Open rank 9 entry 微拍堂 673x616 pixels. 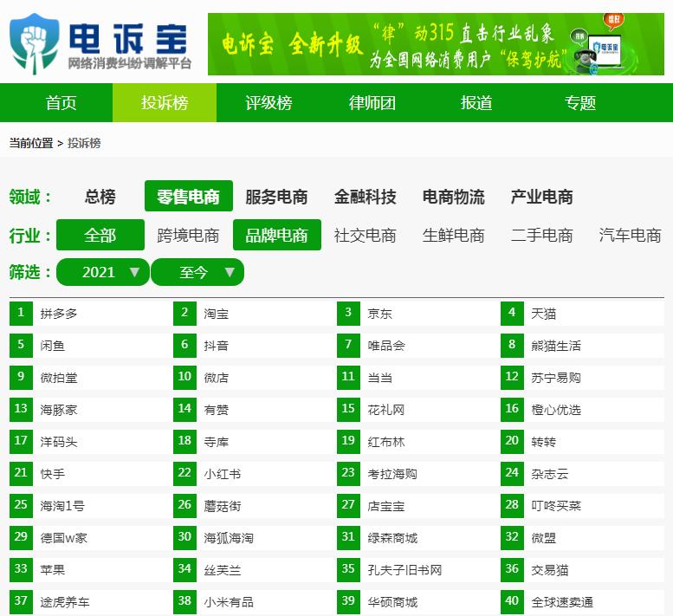(59, 378)
